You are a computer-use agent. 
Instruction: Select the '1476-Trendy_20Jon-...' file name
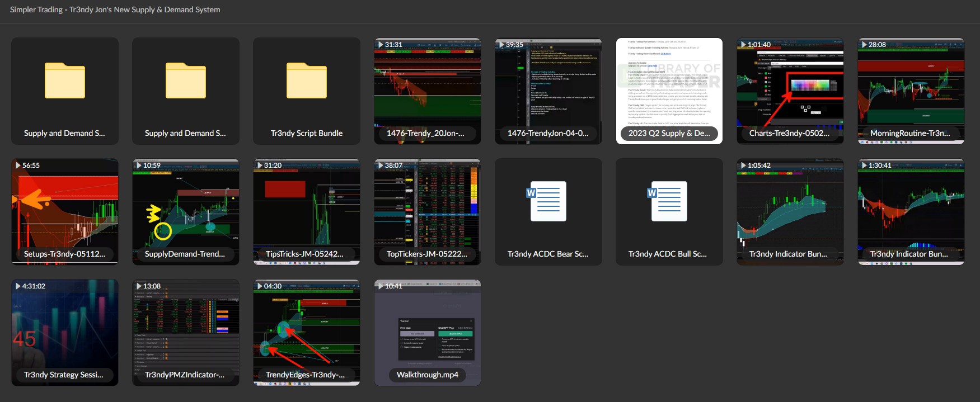point(425,133)
